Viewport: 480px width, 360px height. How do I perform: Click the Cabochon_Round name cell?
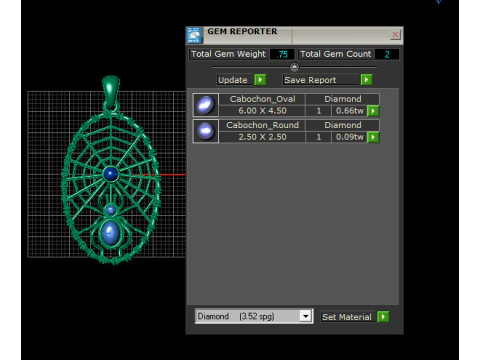tap(262, 125)
